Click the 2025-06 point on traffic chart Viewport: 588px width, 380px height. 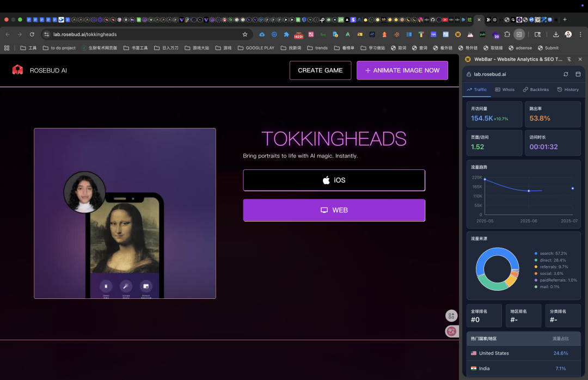(x=529, y=191)
